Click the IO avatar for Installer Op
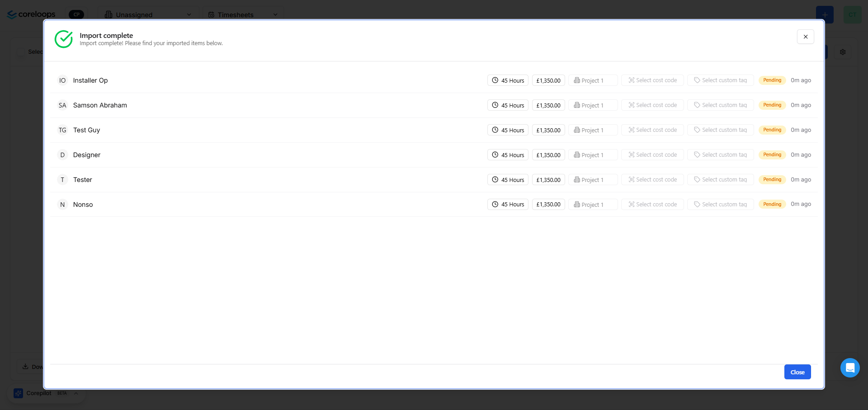 tap(62, 80)
